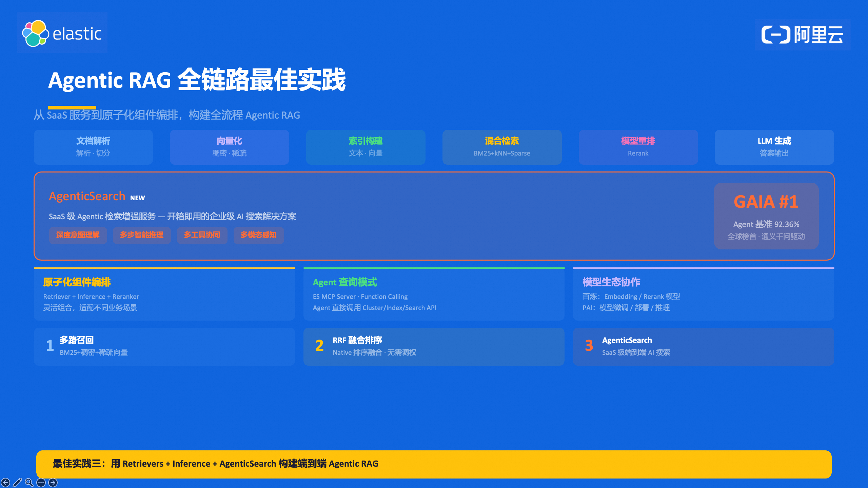Select item 2 RRF 融合排序
Screen dimensions: 868x488
coord(434,346)
